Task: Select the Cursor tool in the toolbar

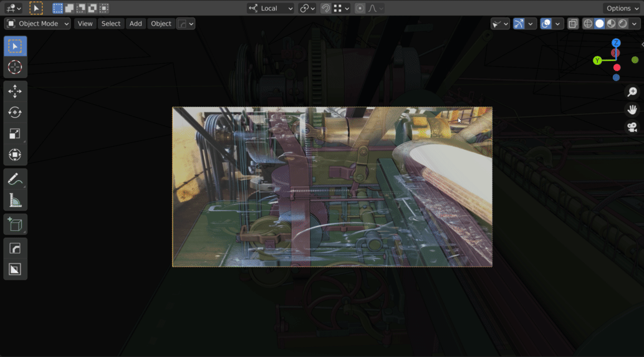Action: click(15, 67)
